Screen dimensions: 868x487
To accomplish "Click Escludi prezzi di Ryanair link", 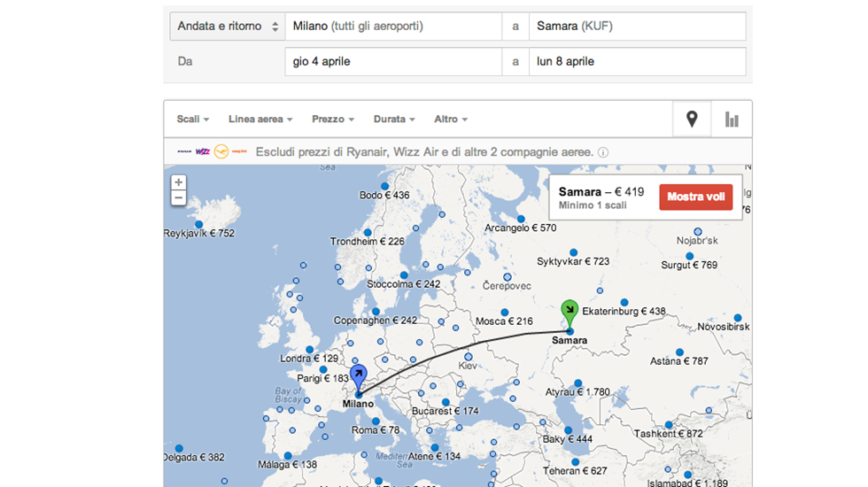I will click(423, 152).
